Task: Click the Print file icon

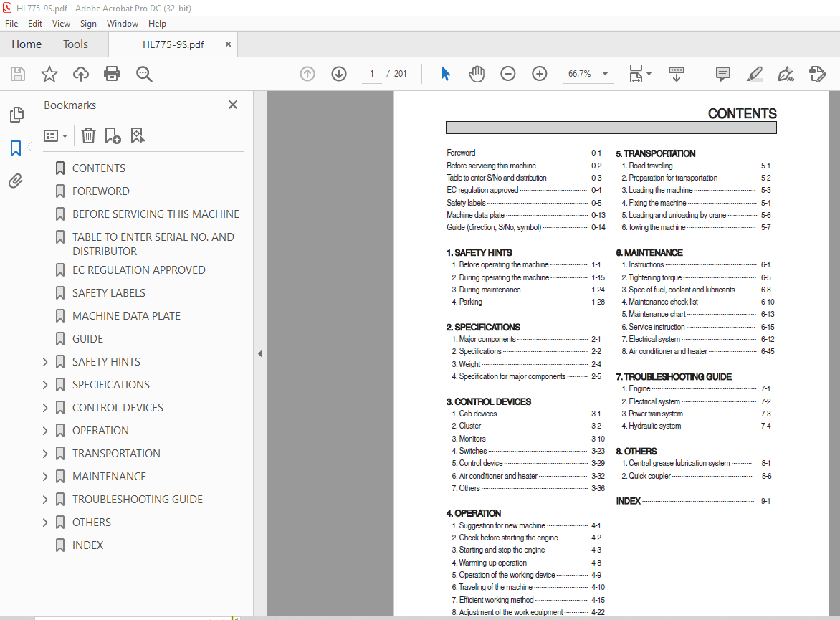Action: pyautogui.click(x=112, y=74)
